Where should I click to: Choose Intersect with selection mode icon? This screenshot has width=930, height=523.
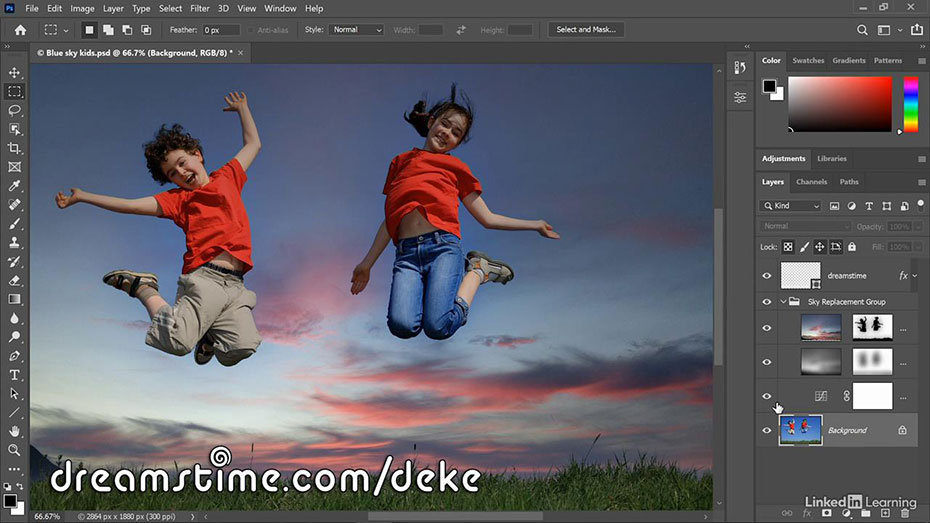tap(146, 30)
